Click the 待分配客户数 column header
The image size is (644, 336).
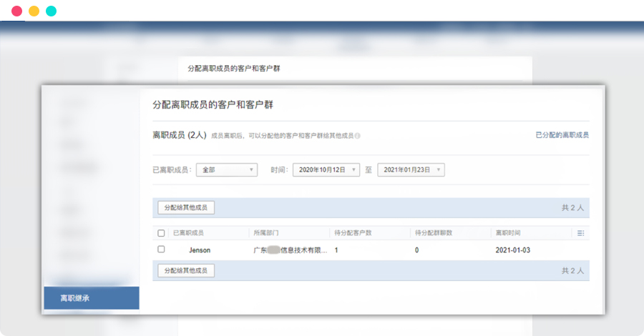pyautogui.click(x=352, y=233)
